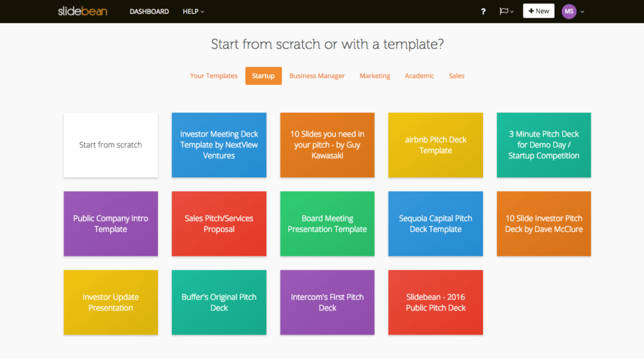The image size is (644, 359).
Task: Click the flag notifications icon
Action: tap(504, 11)
